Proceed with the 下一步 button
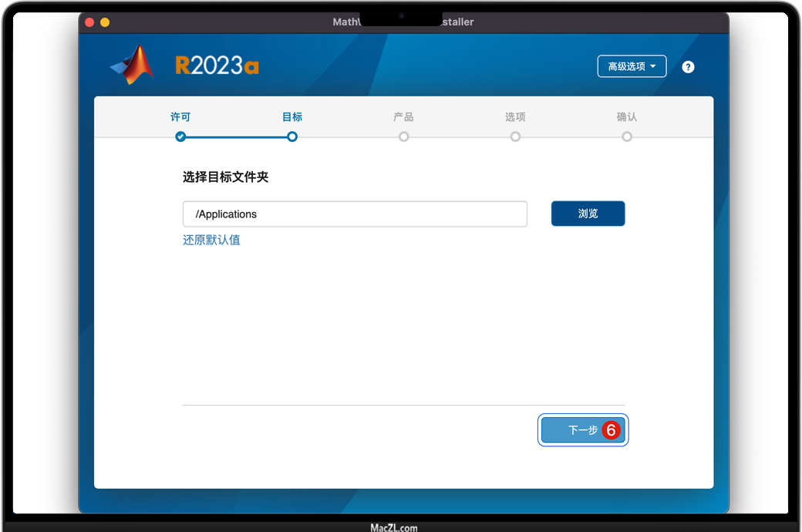This screenshot has height=532, width=802. pyautogui.click(x=583, y=430)
